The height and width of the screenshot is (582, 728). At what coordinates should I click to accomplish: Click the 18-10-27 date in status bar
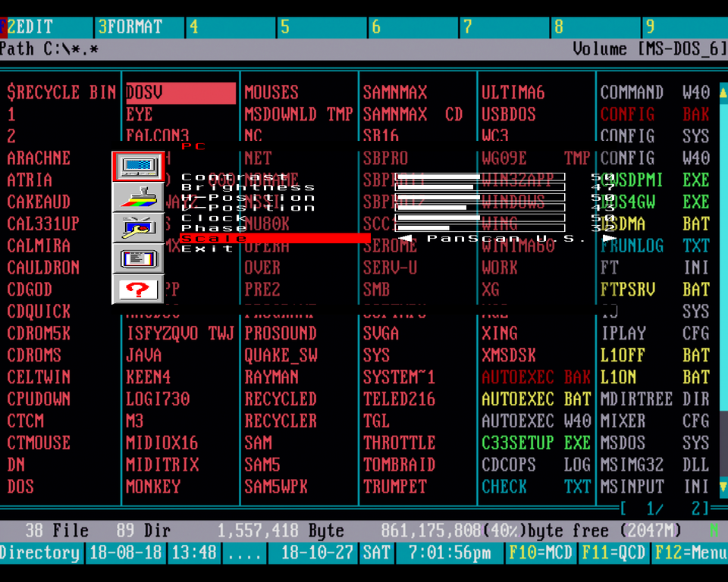[317, 552]
